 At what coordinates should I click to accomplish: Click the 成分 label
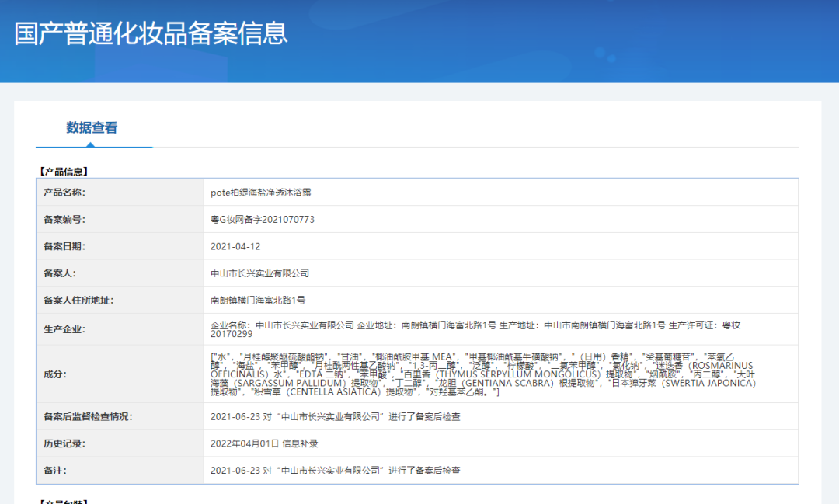55,374
